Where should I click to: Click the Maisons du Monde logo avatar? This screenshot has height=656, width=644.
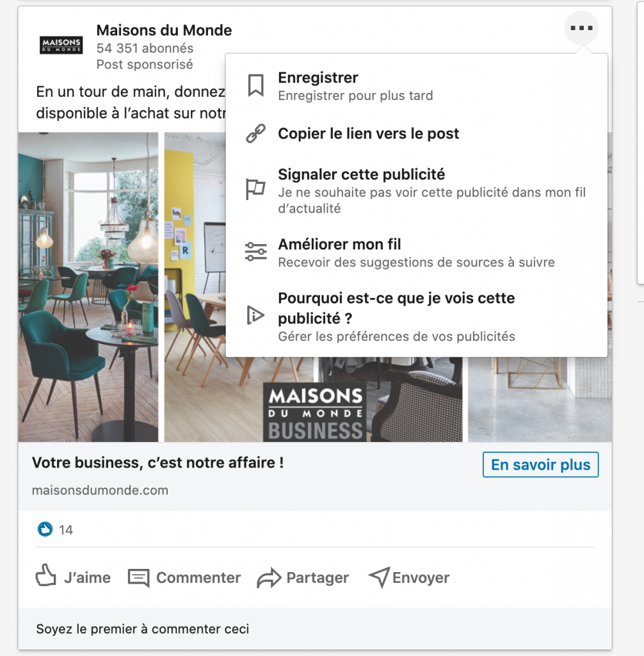point(61,45)
